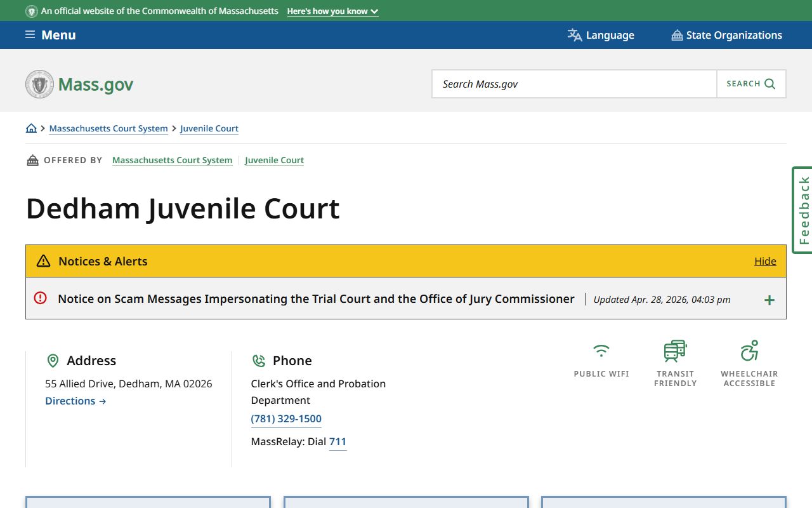The height and width of the screenshot is (508, 812).
Task: Click the Massachusetts state seal logo
Action: (39, 84)
